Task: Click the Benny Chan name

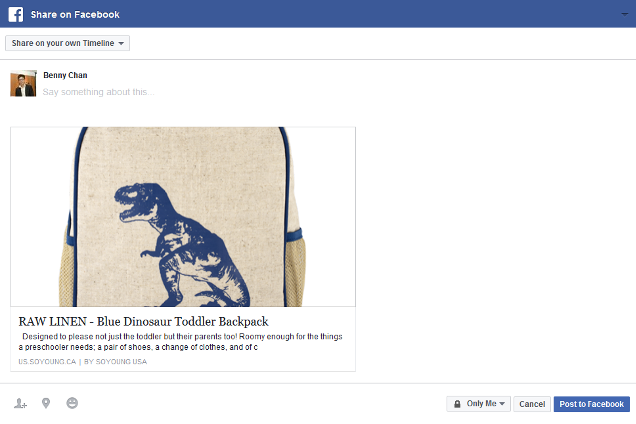Action: (x=65, y=75)
